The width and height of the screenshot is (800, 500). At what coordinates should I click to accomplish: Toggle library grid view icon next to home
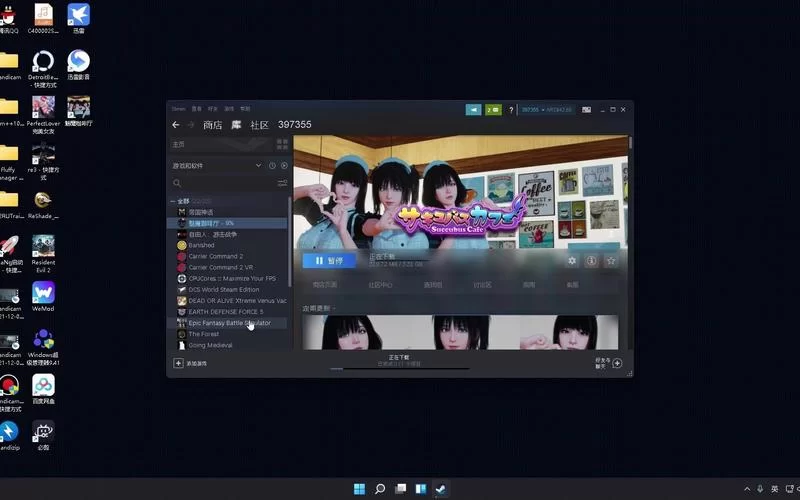click(282, 144)
